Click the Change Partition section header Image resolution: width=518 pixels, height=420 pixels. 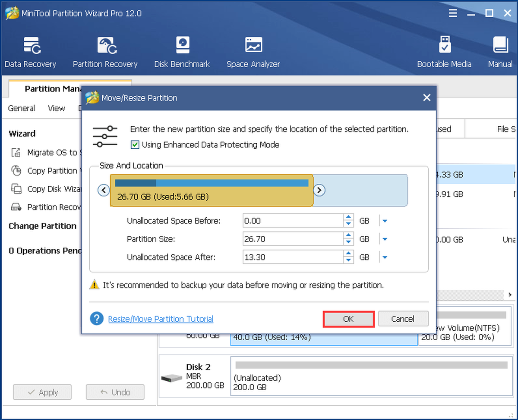pos(42,226)
